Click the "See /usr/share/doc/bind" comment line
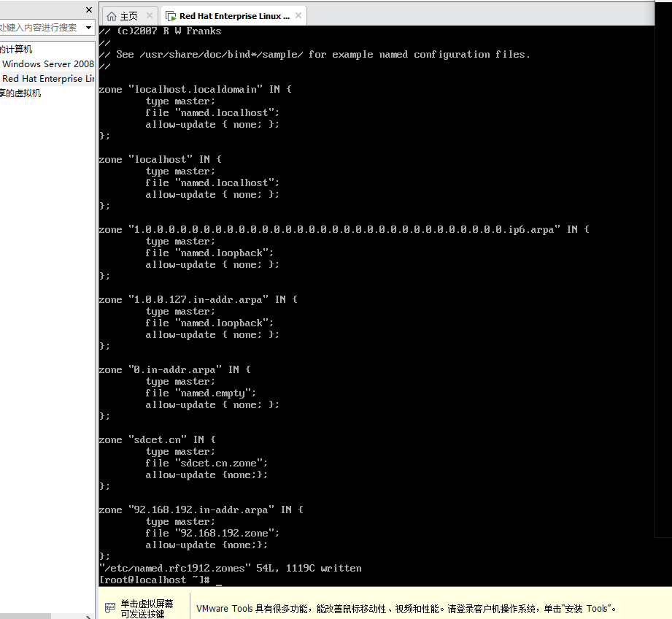This screenshot has height=619, width=672. point(314,55)
